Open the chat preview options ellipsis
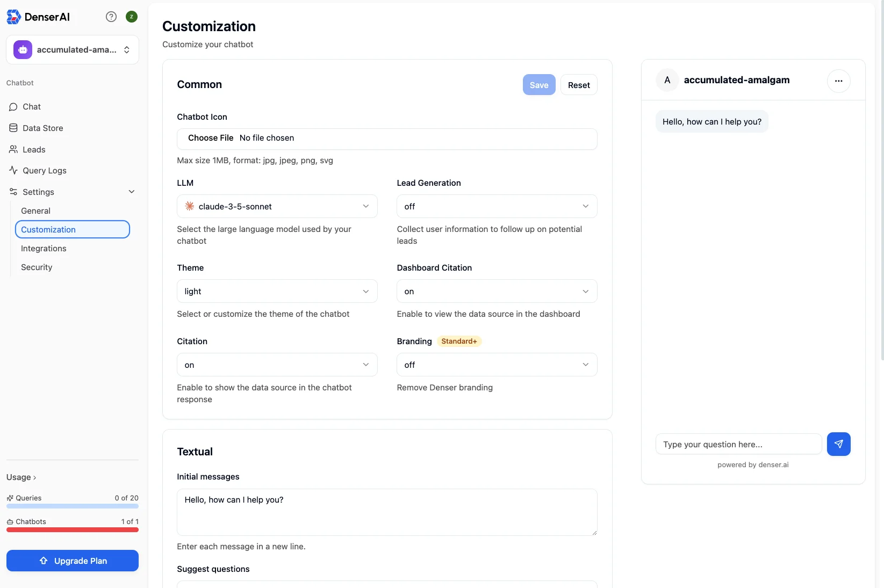 coord(838,81)
